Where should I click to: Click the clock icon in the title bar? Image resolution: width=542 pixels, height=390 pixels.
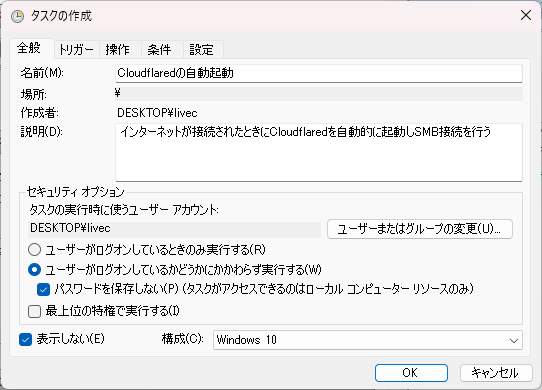tap(17, 16)
